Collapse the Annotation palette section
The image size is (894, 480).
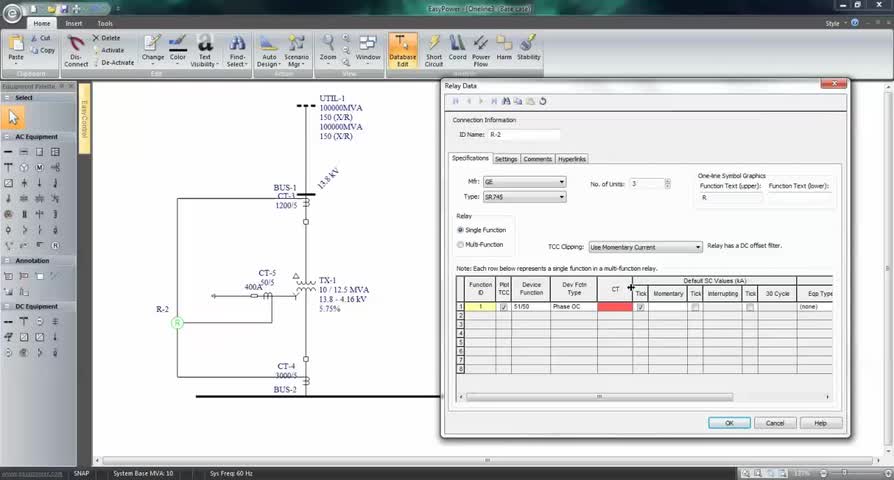point(7,261)
